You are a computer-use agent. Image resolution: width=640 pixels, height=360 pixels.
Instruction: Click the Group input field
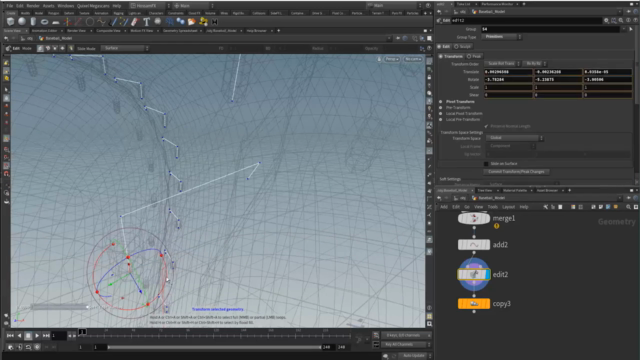pos(550,29)
